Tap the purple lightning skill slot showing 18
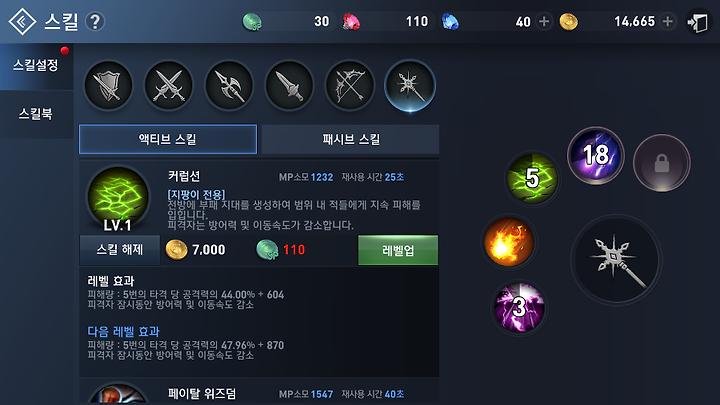 point(596,155)
